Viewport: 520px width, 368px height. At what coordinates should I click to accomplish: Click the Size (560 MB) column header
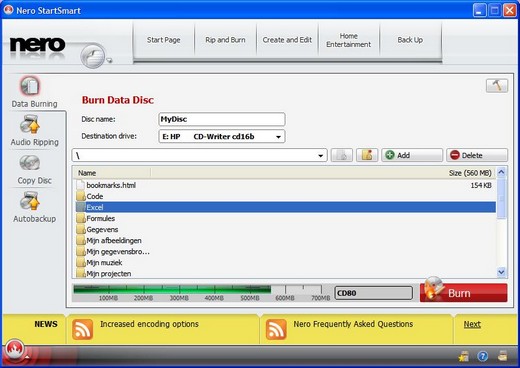point(470,173)
